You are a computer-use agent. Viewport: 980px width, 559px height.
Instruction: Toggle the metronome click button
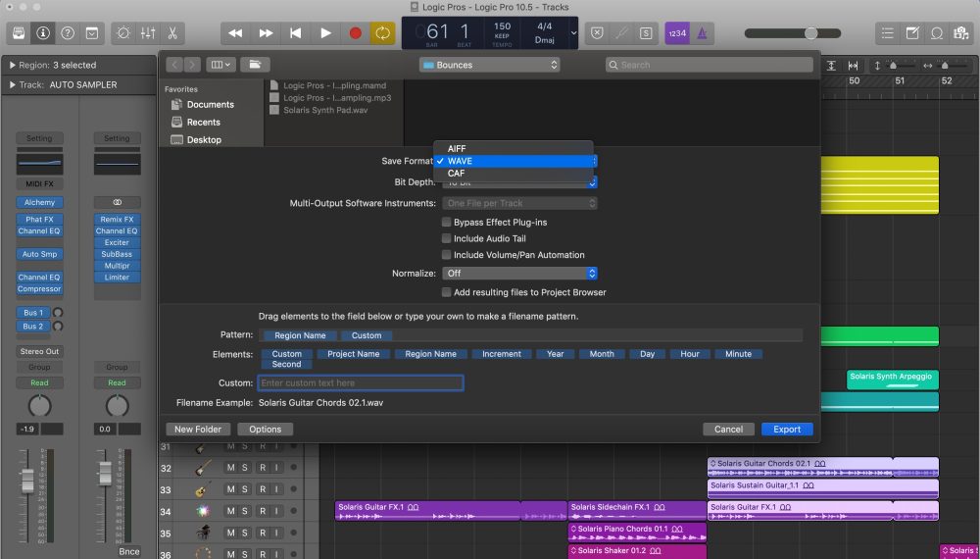(x=703, y=32)
